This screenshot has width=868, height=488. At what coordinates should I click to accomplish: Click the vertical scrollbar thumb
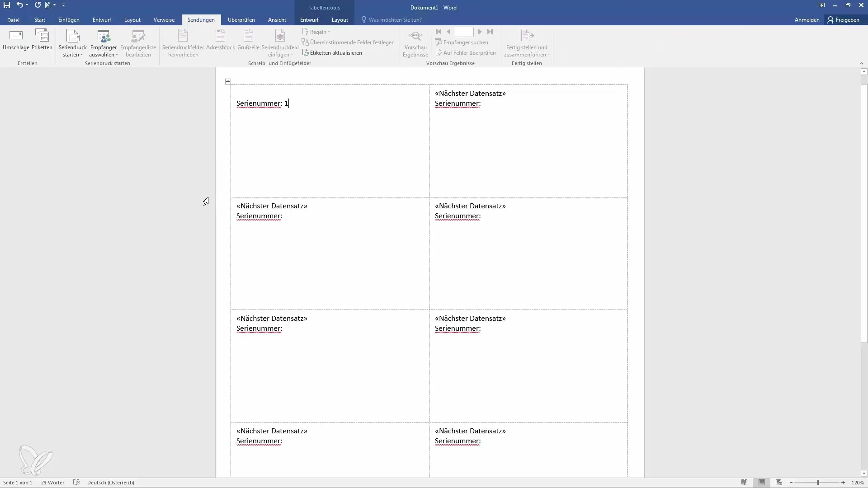(864, 213)
